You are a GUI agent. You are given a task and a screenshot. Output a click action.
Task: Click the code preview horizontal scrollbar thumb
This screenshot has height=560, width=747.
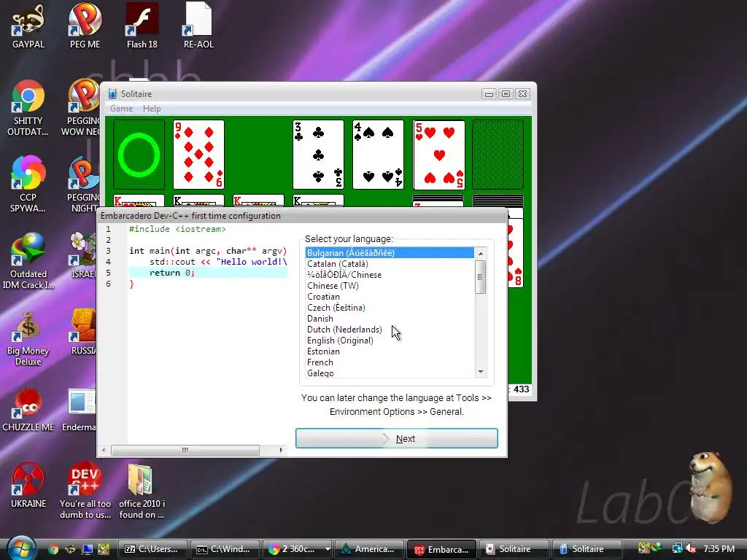click(x=185, y=449)
